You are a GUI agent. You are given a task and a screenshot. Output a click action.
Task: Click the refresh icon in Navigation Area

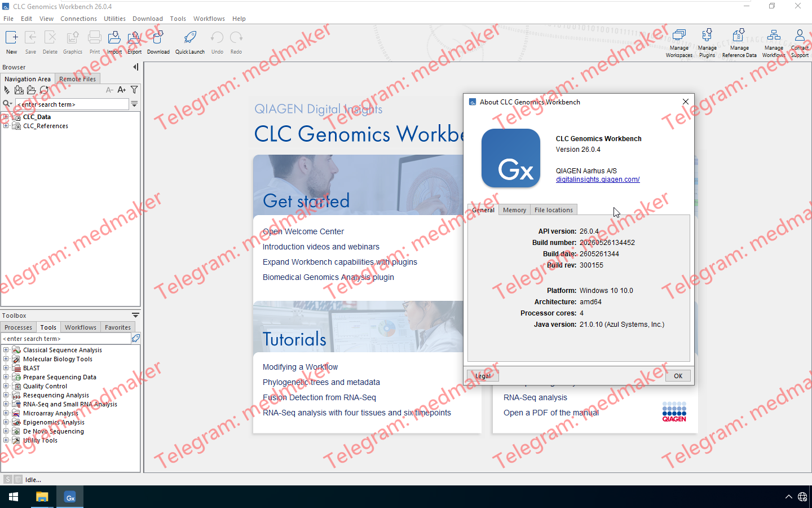point(43,90)
